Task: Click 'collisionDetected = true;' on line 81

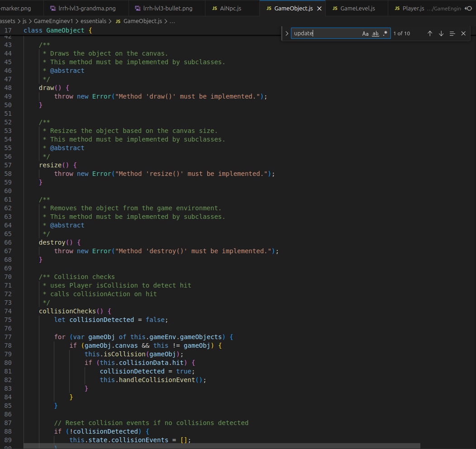Action: tap(147, 371)
